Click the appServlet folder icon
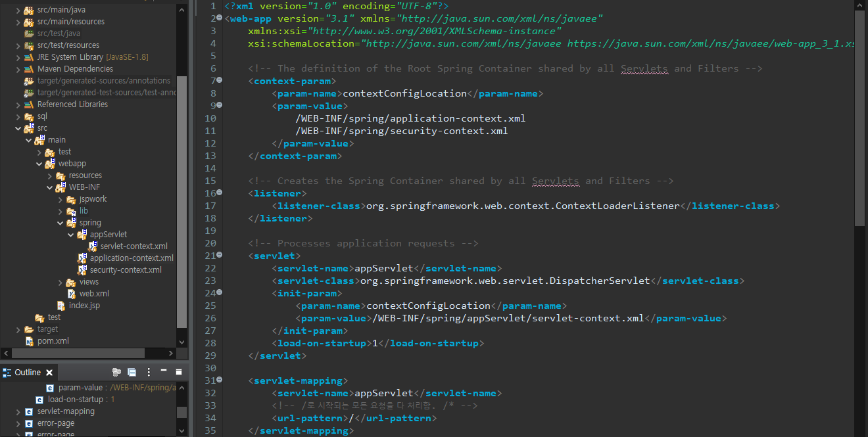Screen dimensions: 868x437 [x=82, y=234]
